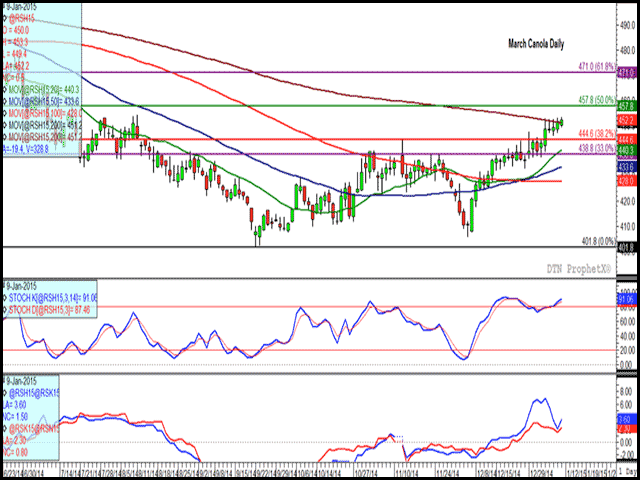Click the diamond marker beside @RSH15 in price legend

point(5,18)
